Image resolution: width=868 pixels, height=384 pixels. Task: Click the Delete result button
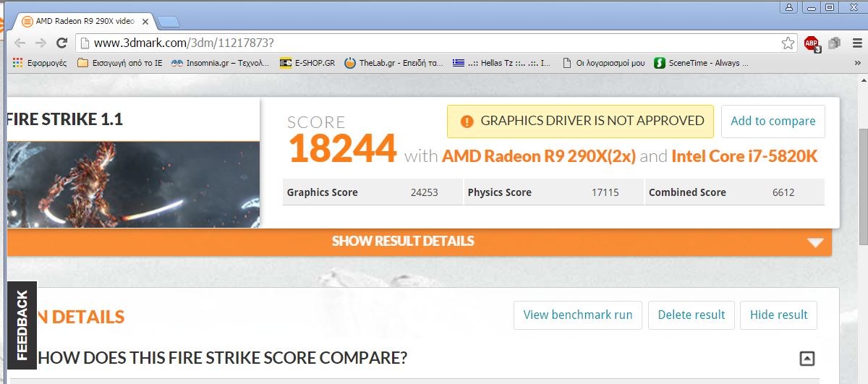click(692, 315)
